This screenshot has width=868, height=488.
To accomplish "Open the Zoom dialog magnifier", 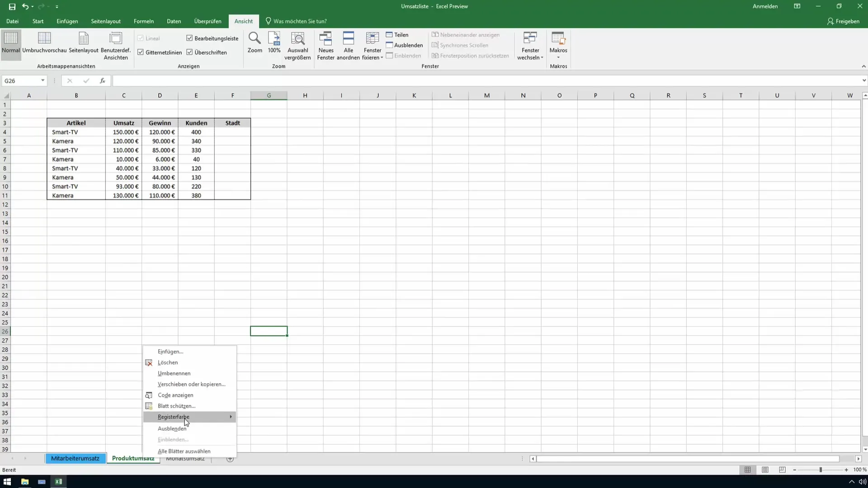I will point(255,43).
